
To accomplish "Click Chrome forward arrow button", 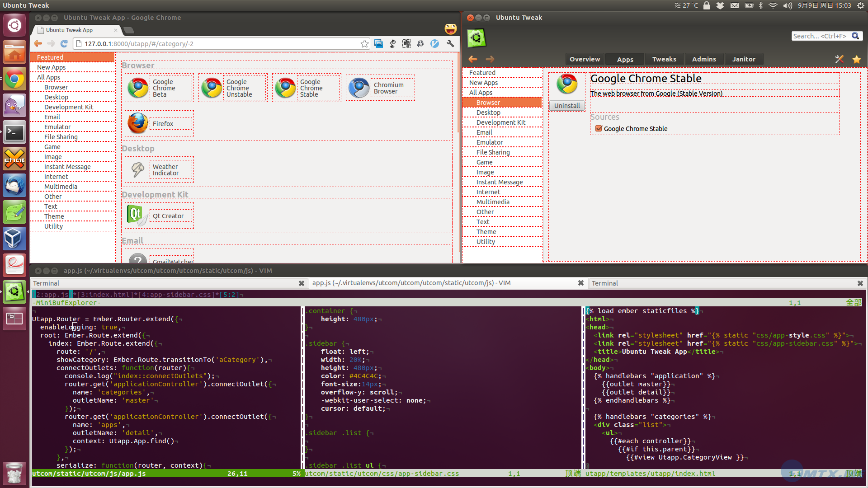I will click(51, 43).
